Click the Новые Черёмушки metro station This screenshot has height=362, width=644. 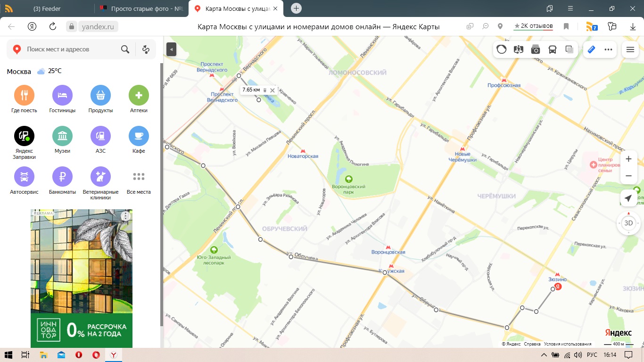[462, 154]
